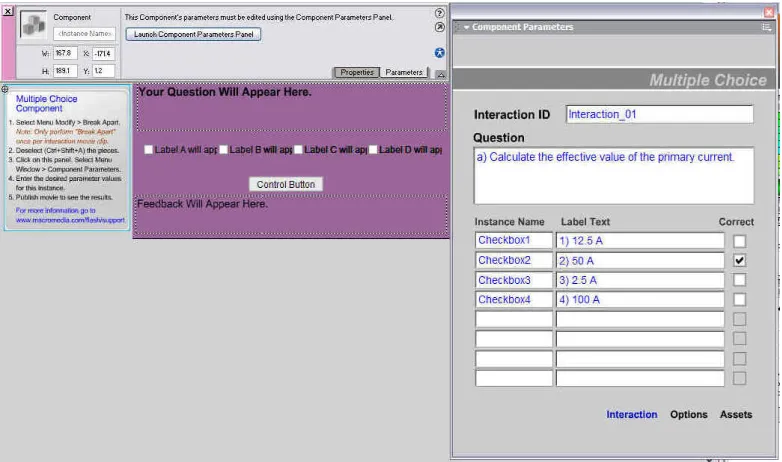Open the Assets section link

point(736,415)
